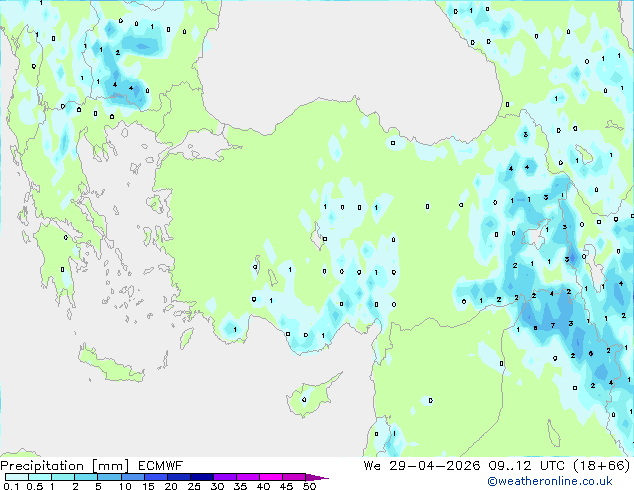Screen dimensions: 634x490
Task: Click the legend scale label '0.5'
Action: pyautogui.click(x=35, y=486)
